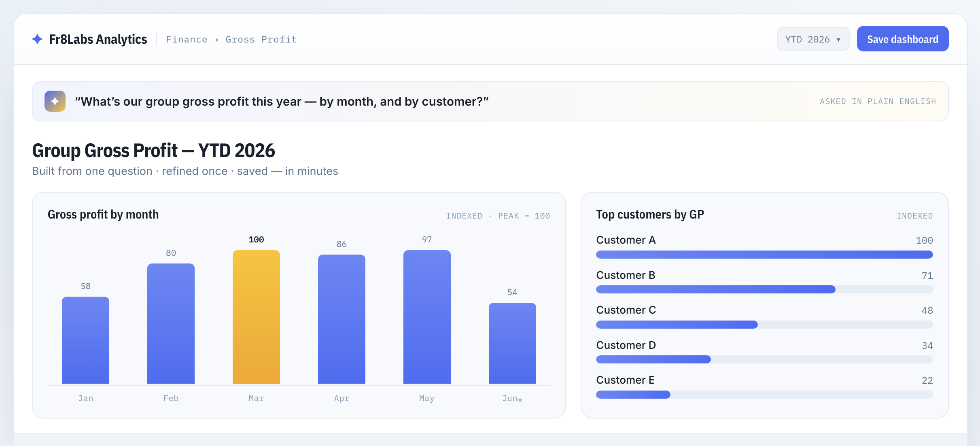
Task: Click Customer D progress bar
Action: [x=764, y=359]
